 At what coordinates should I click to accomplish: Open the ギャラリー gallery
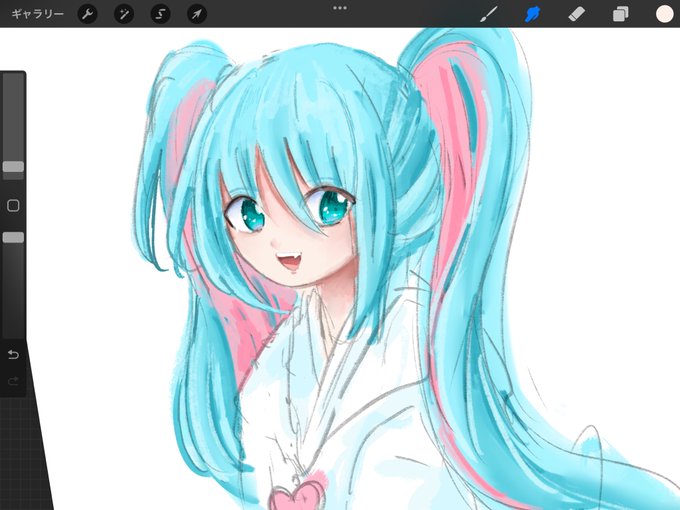tap(37, 14)
